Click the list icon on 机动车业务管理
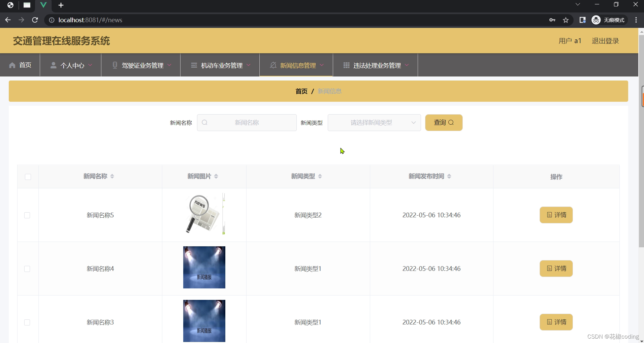The height and width of the screenshot is (343, 644). (194, 65)
